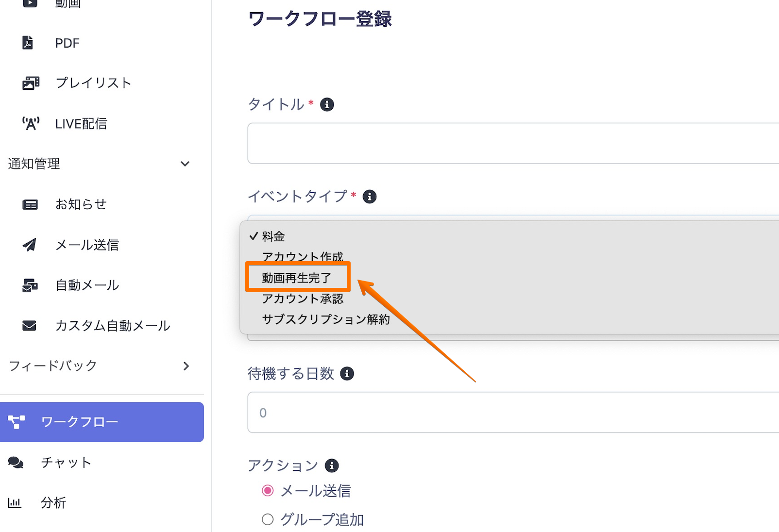Select the メール送信 action radio button
Image resolution: width=779 pixels, height=532 pixels.
click(x=268, y=491)
